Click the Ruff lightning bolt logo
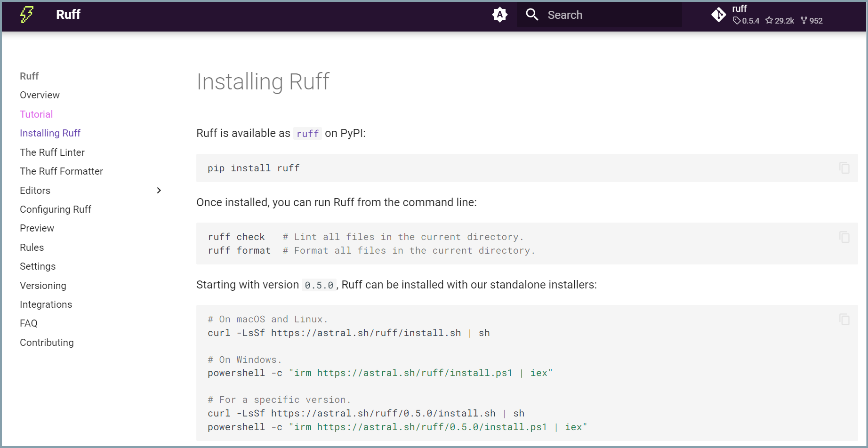The width and height of the screenshot is (868, 448). [27, 15]
